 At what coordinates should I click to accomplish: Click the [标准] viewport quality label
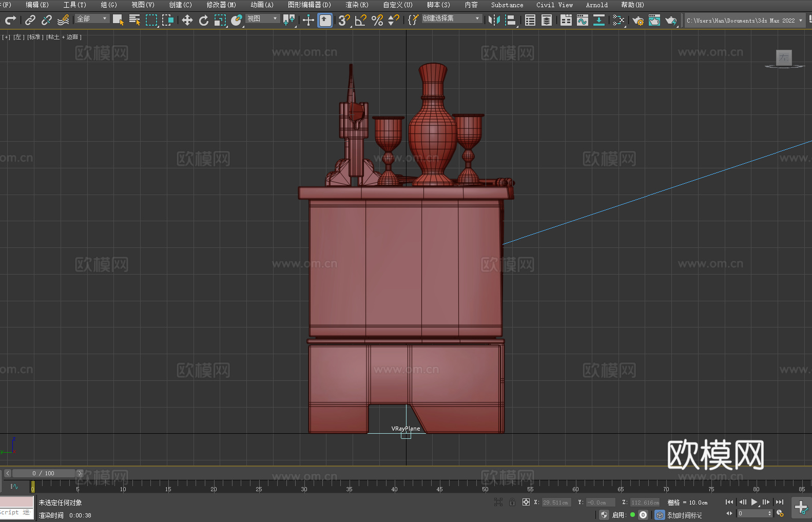(35, 37)
